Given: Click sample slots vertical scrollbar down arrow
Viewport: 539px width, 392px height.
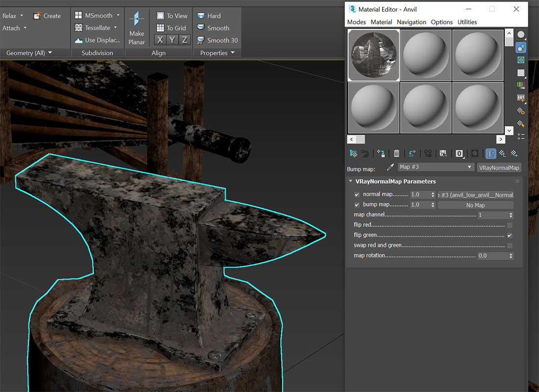Looking at the screenshot, I should click(x=509, y=130).
